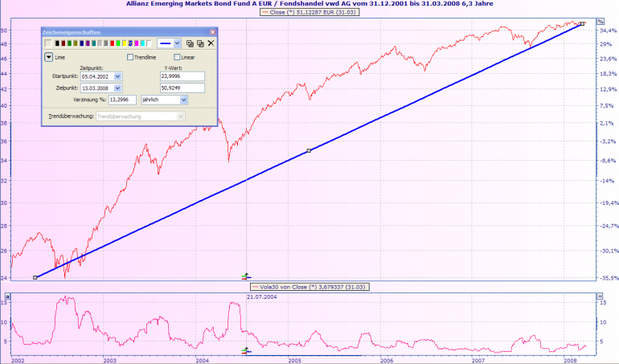
Task: Pick the white color swatch
Action: [x=149, y=43]
